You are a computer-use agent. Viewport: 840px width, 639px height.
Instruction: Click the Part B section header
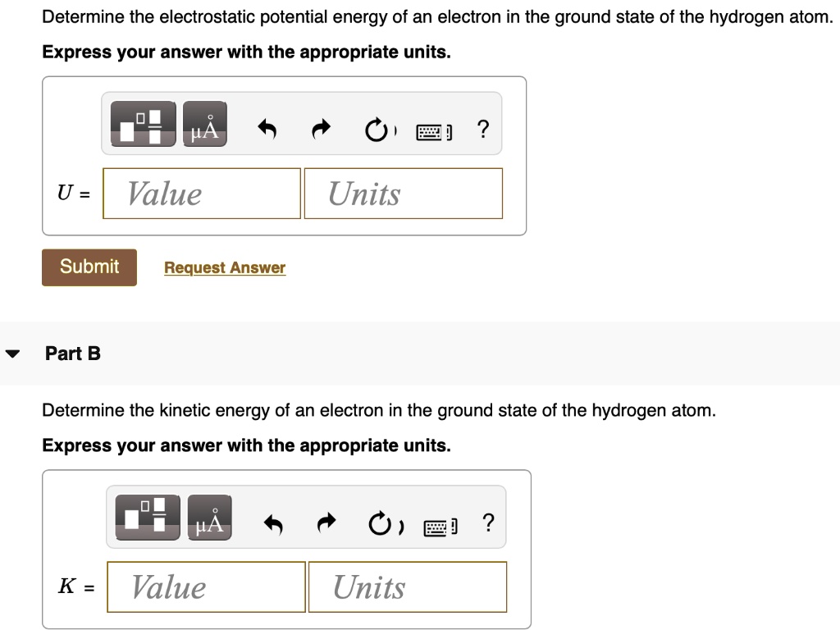(72, 354)
